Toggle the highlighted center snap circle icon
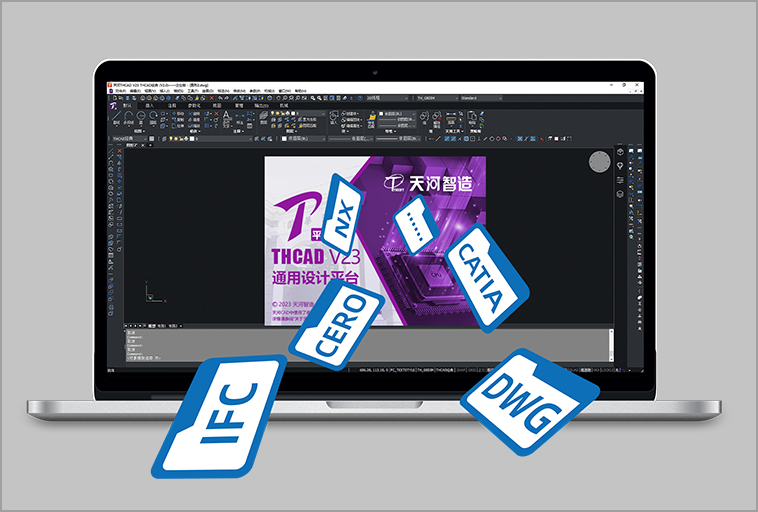758x512 pixels. coord(466,139)
